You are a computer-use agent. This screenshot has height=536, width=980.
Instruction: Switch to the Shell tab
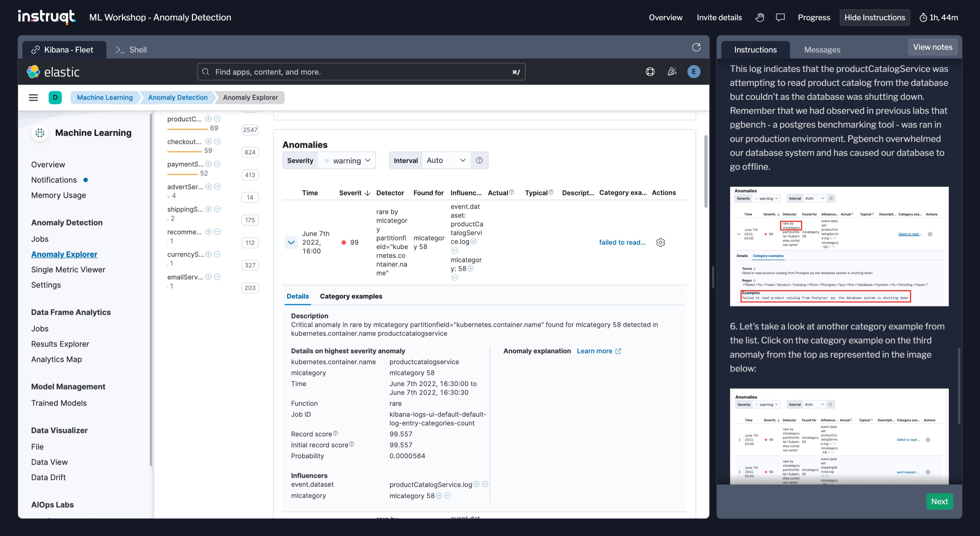click(x=131, y=50)
